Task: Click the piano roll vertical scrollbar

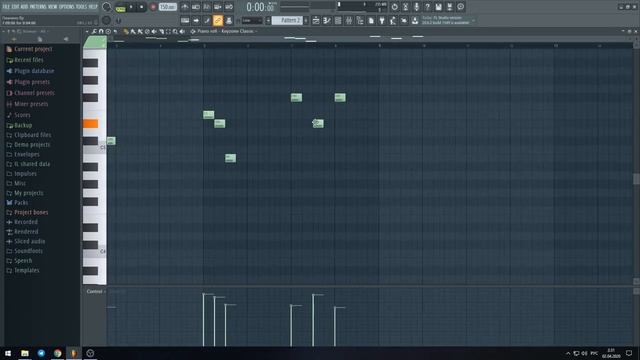Action: pyautogui.click(x=636, y=179)
